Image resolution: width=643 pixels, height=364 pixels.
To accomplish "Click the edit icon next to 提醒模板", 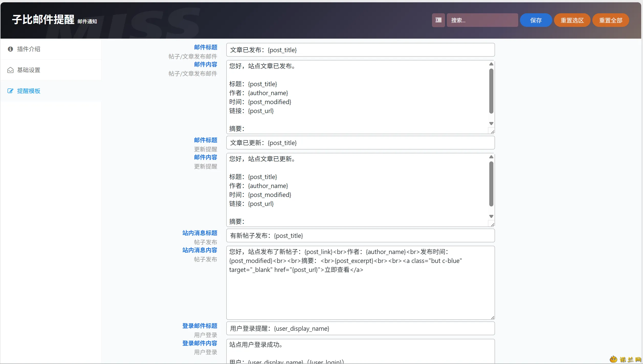I will coord(10,91).
